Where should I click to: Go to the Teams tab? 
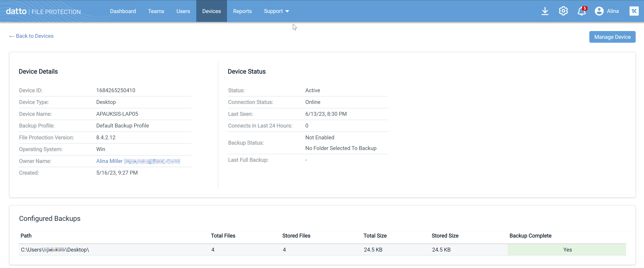[x=156, y=11]
